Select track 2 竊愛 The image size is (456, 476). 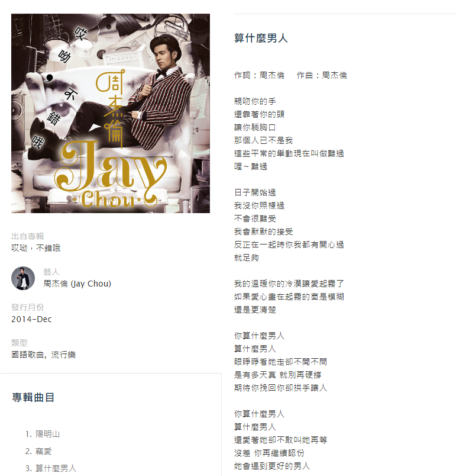point(43,451)
